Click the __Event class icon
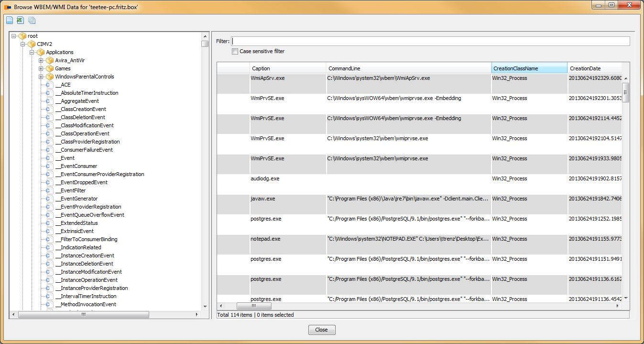 (x=49, y=158)
